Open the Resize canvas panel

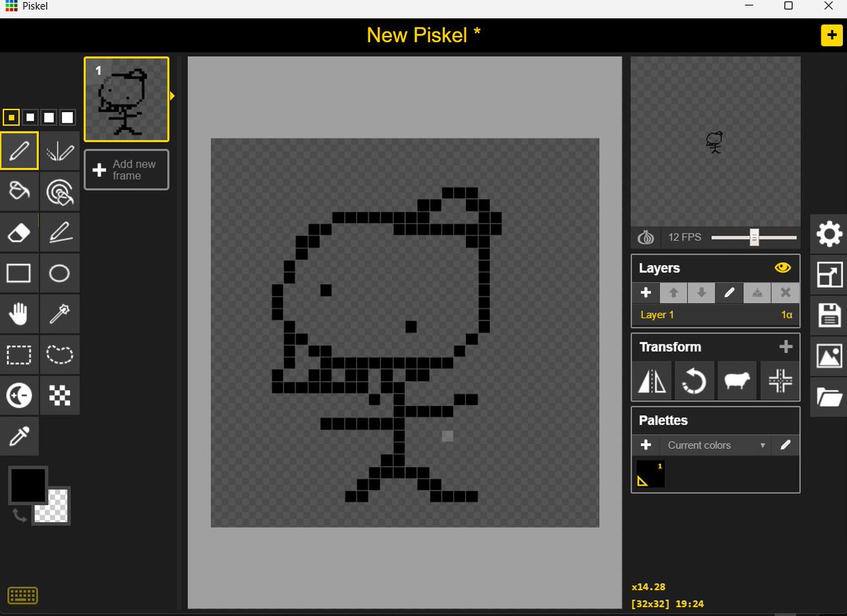click(829, 274)
